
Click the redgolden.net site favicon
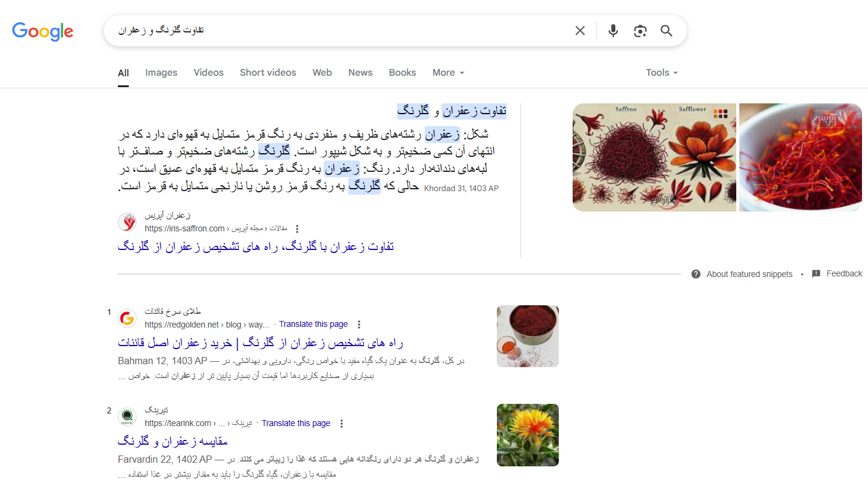click(127, 319)
